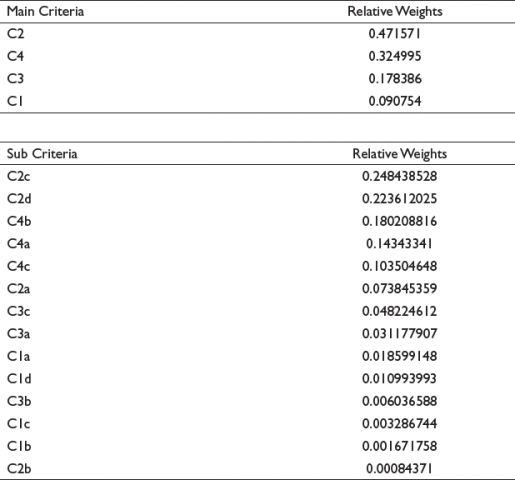Viewport: 515px width, 480px height.
Task: Click the C2b weight 0.00084371
Action: 399,469
